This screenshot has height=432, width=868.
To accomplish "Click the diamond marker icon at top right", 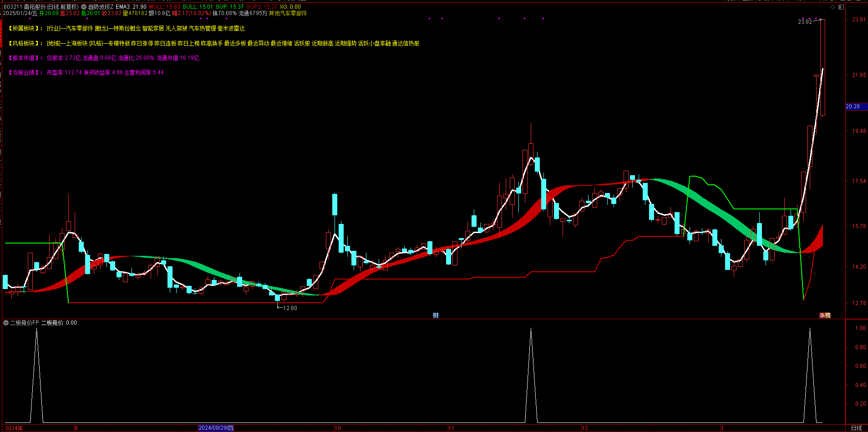I will pyautogui.click(x=833, y=7).
